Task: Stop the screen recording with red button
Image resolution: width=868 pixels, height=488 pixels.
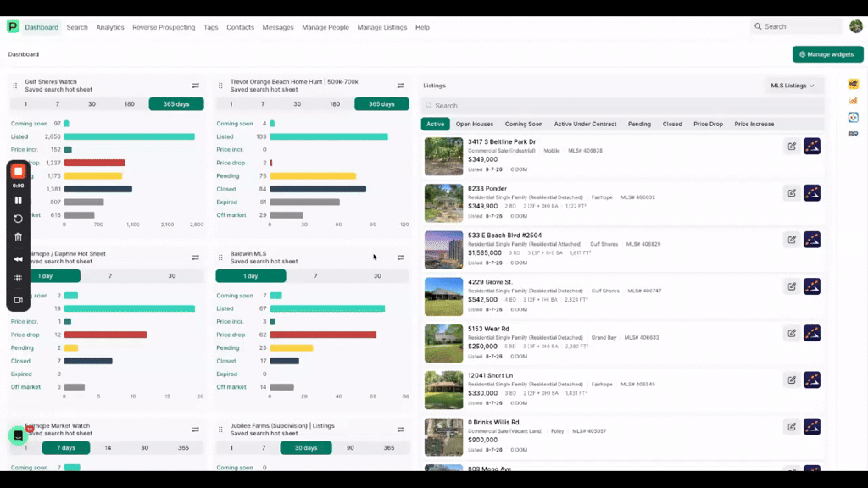Action: point(19,171)
